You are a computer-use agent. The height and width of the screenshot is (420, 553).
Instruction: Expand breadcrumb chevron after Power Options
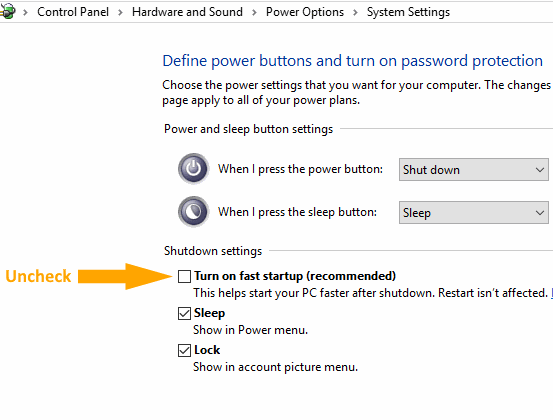pos(355,12)
